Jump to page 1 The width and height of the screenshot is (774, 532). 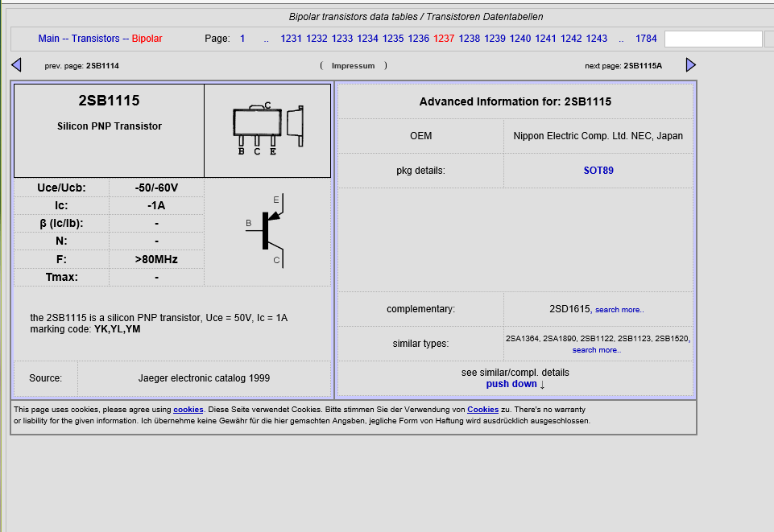tap(242, 39)
